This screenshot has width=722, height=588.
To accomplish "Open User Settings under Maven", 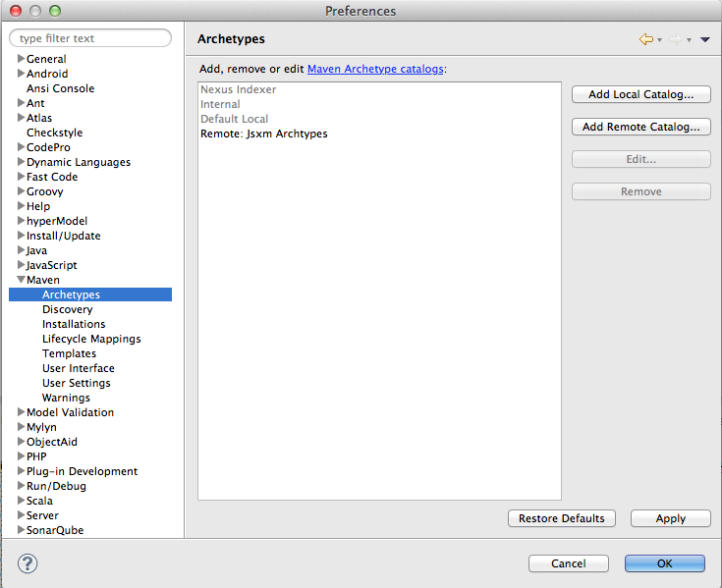I will click(x=76, y=383).
